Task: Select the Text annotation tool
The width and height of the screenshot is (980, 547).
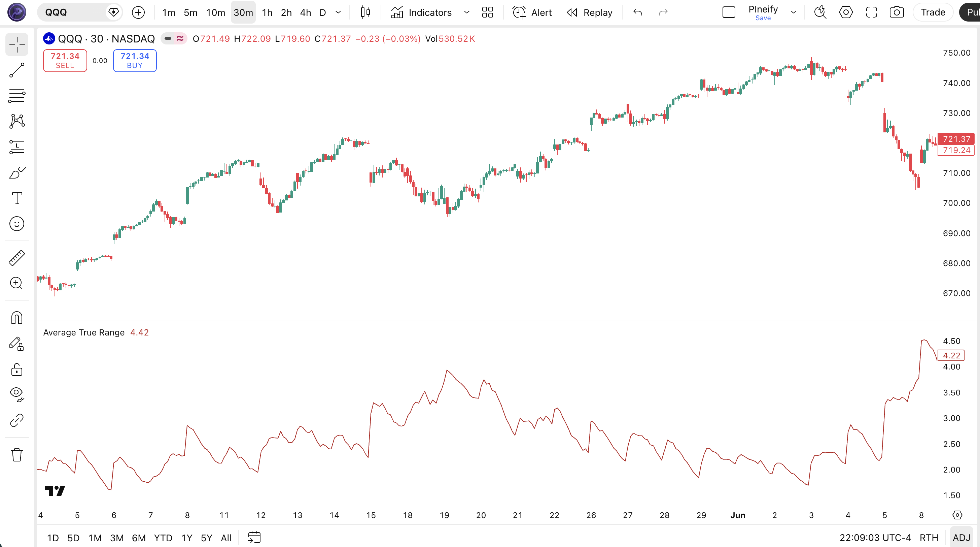Action: click(x=17, y=198)
